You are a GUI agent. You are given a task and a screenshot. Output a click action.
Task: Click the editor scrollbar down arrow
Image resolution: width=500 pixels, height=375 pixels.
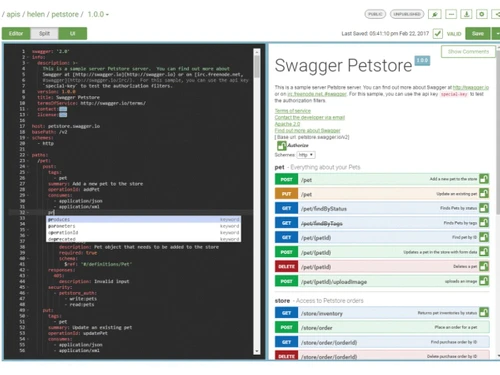click(257, 351)
